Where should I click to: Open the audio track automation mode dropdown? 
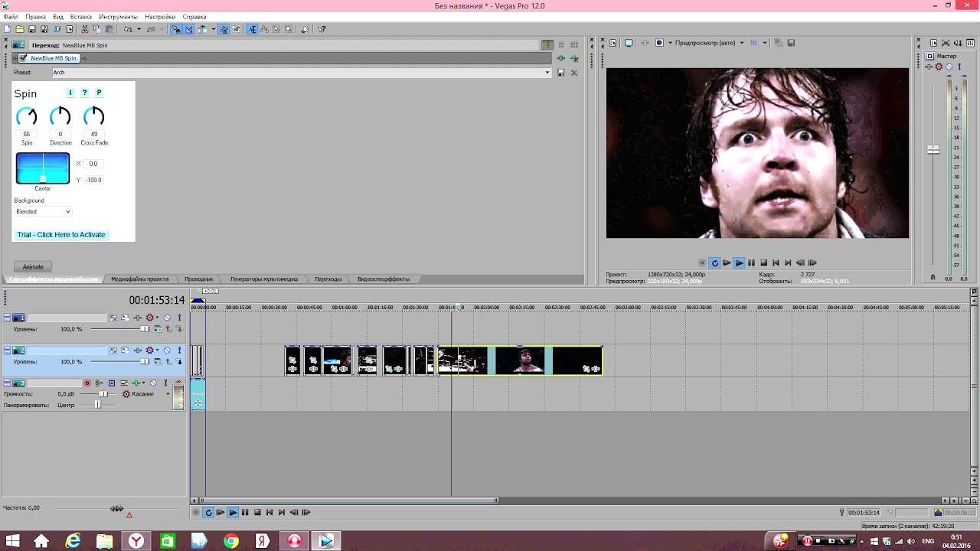click(x=168, y=394)
